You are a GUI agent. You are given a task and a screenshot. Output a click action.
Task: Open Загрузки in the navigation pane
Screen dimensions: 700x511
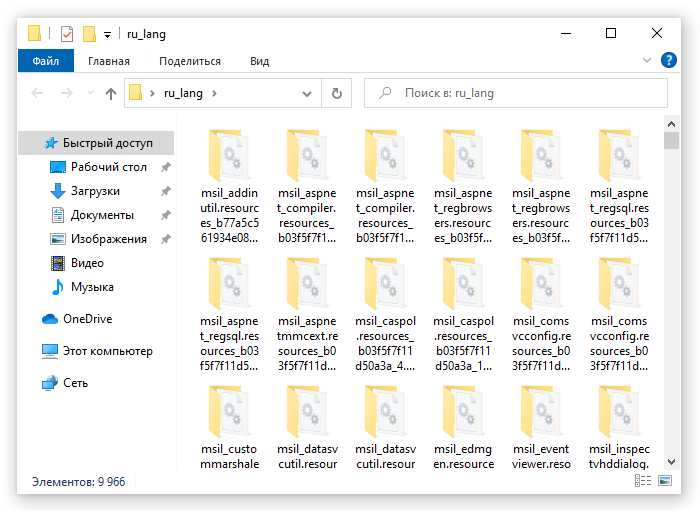95,191
